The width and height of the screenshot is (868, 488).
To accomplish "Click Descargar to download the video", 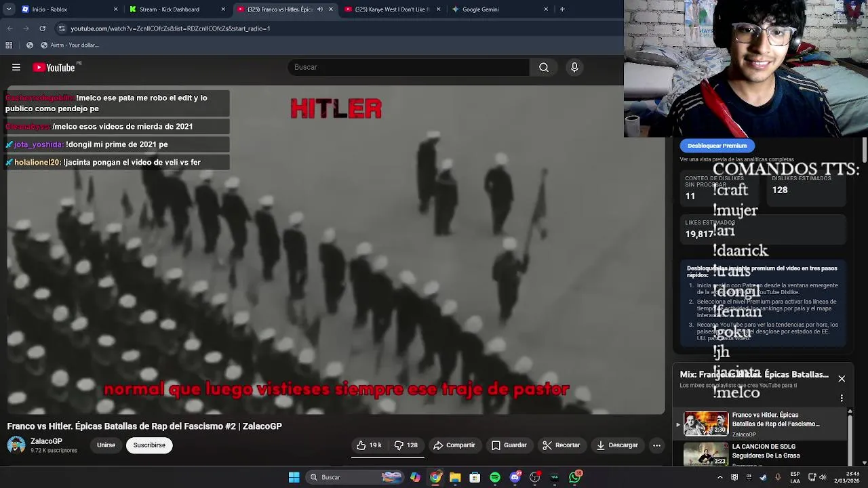I will tap(617, 445).
